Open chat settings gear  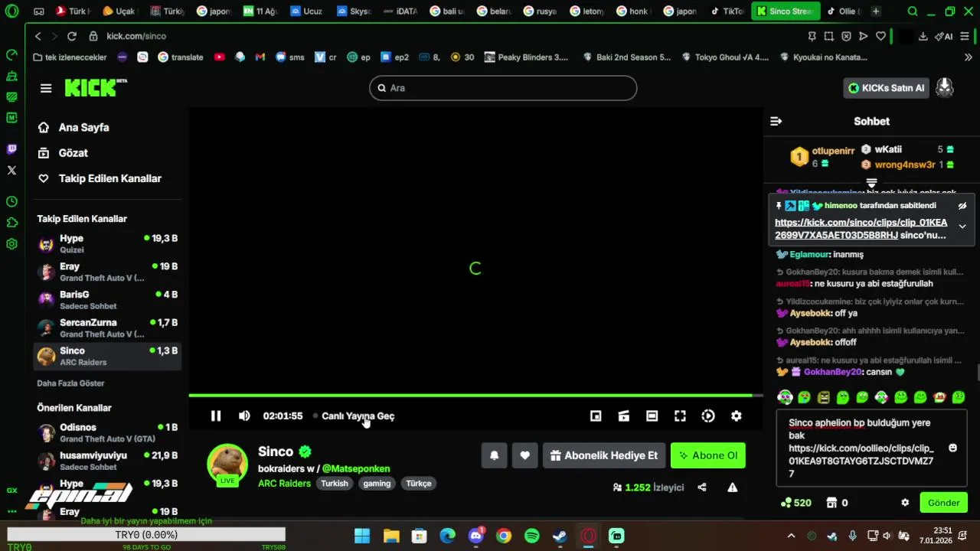(905, 503)
